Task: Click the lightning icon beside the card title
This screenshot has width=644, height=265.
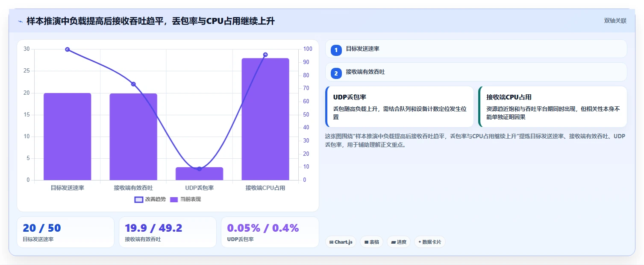Action: [20, 21]
